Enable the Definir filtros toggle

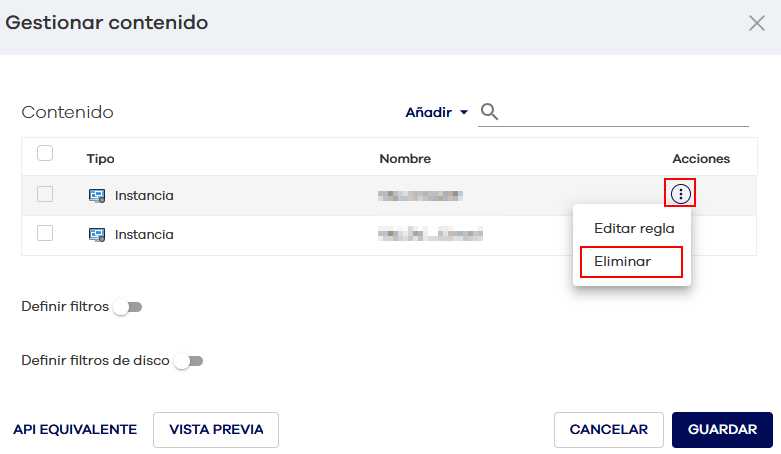pyautogui.click(x=127, y=307)
